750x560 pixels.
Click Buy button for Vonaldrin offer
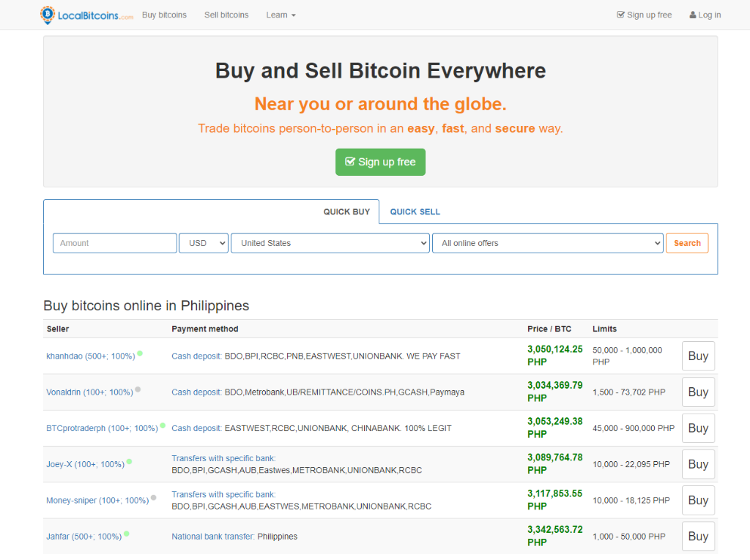[x=698, y=392]
